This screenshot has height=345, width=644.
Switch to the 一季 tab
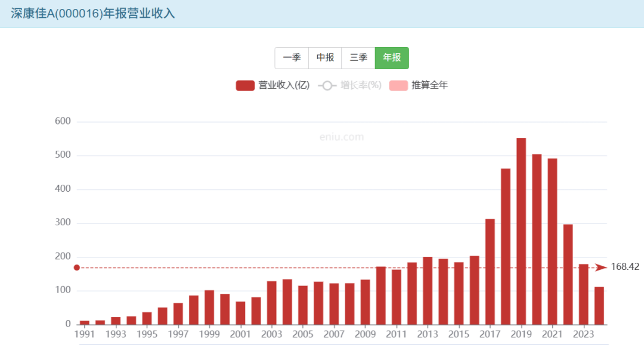point(292,58)
